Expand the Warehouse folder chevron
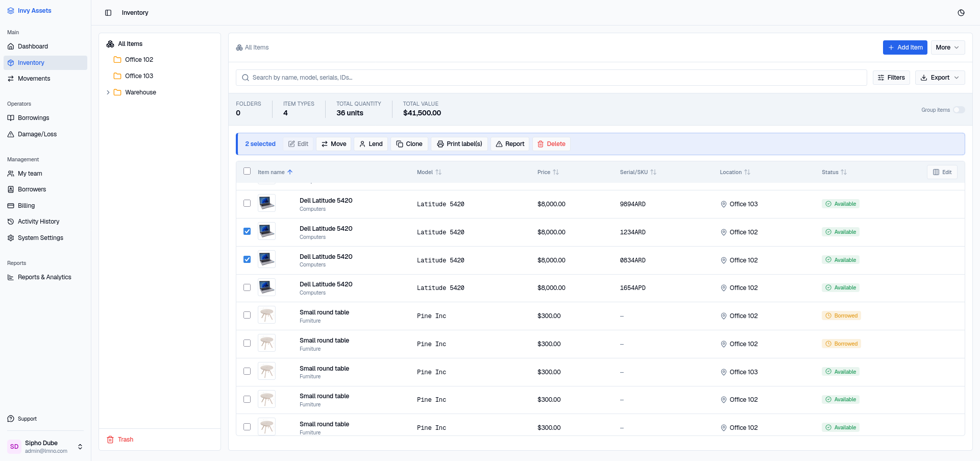This screenshot has height=461, width=980. pyautogui.click(x=108, y=92)
